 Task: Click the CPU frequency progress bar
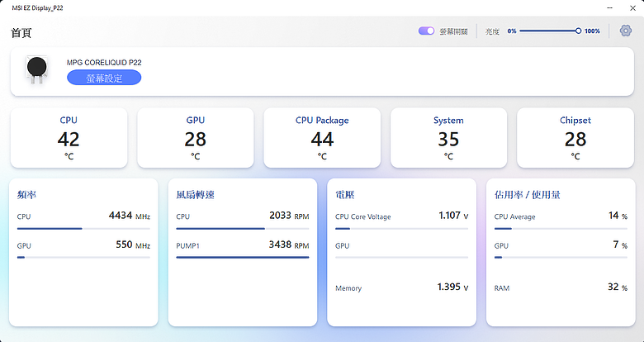(x=83, y=229)
